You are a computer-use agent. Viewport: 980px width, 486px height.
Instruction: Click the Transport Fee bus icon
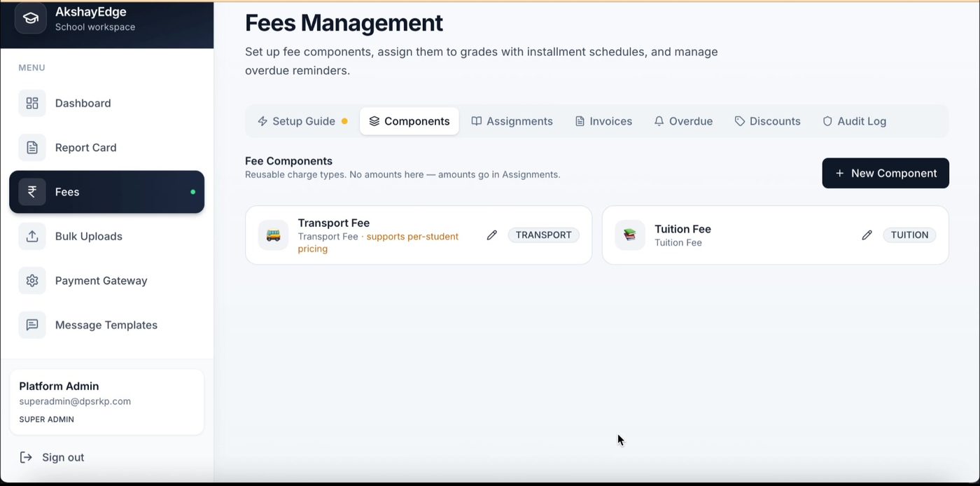273,235
